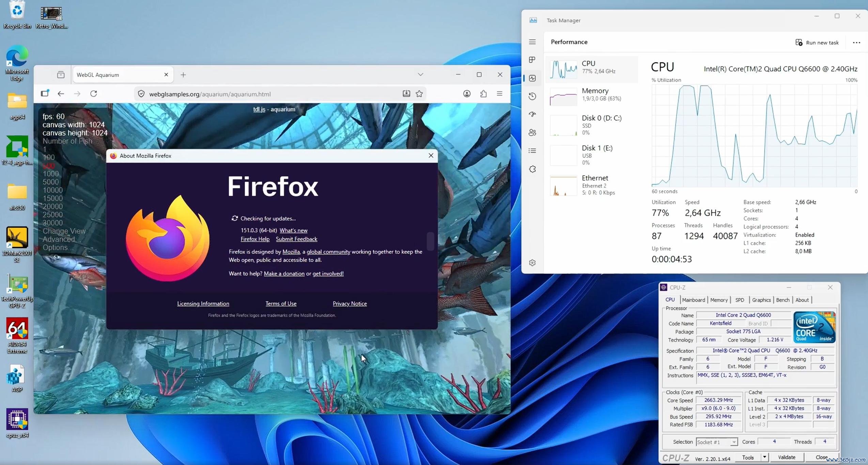Switch to CPU-Z Mainboard tab
Viewport: 868px width, 465px height.
(x=694, y=300)
